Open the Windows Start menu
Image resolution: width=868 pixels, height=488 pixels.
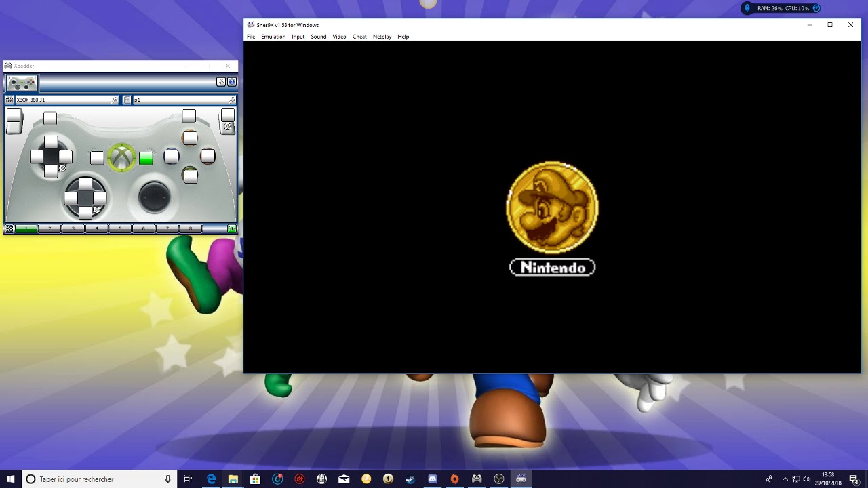tap(11, 479)
